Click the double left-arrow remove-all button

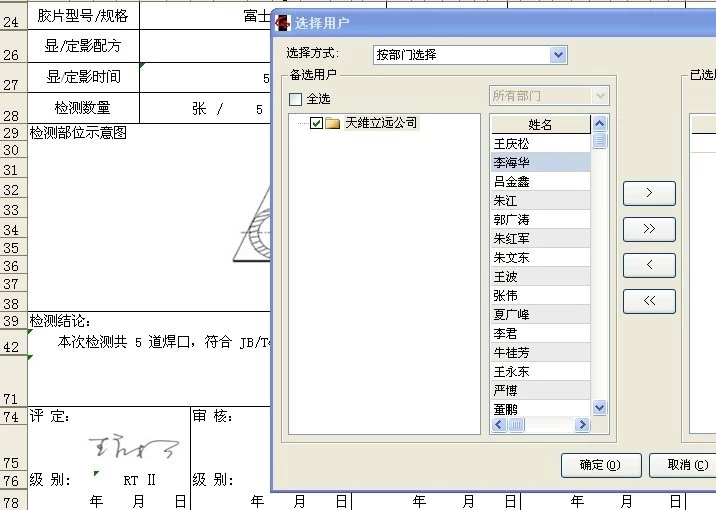click(649, 301)
